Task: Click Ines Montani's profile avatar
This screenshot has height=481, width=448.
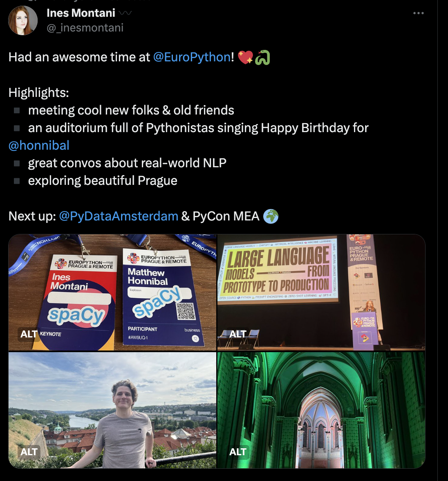Action: [x=23, y=20]
